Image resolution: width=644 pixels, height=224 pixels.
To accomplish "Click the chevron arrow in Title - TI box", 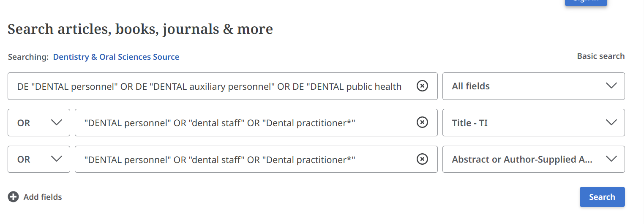I will (x=611, y=122).
